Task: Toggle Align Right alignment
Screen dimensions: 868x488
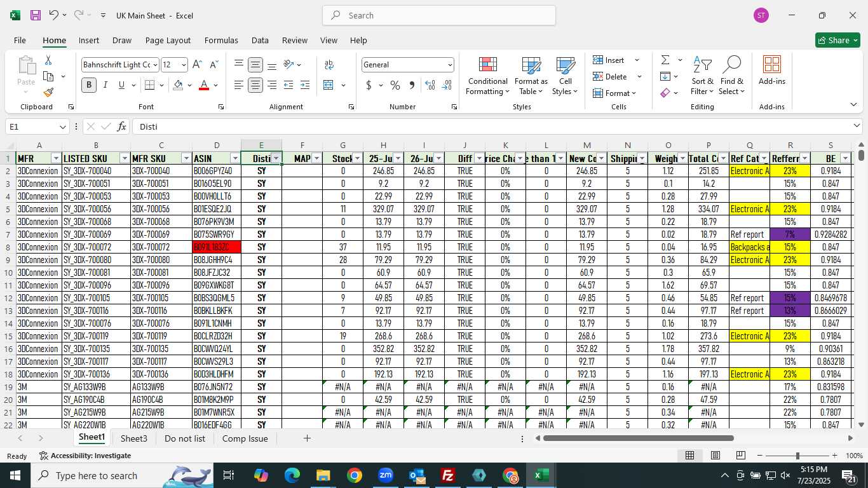Action: [x=272, y=85]
